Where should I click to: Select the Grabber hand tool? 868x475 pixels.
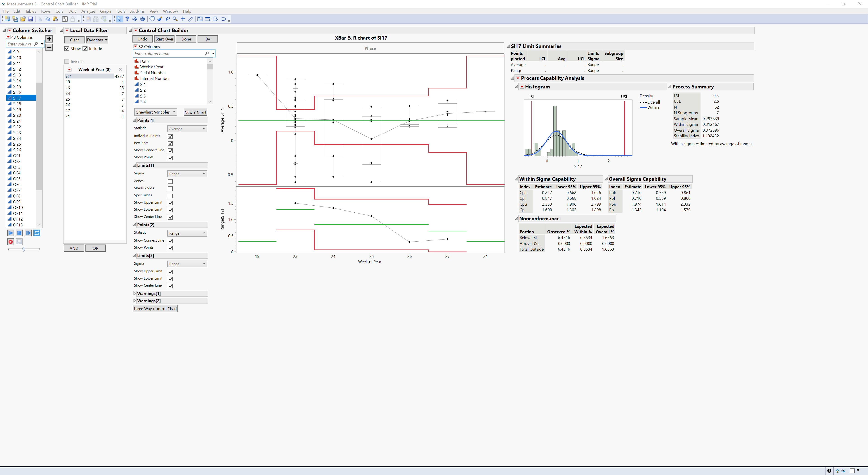(x=152, y=19)
